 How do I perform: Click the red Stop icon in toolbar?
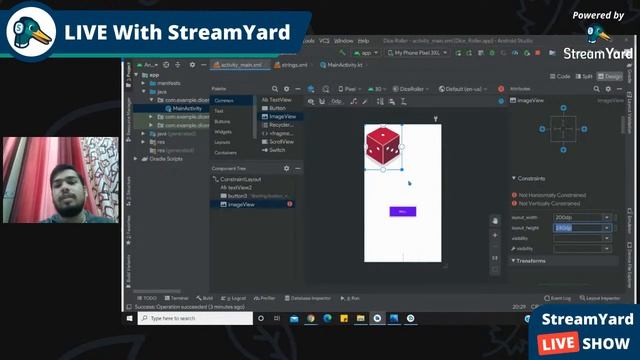click(538, 53)
